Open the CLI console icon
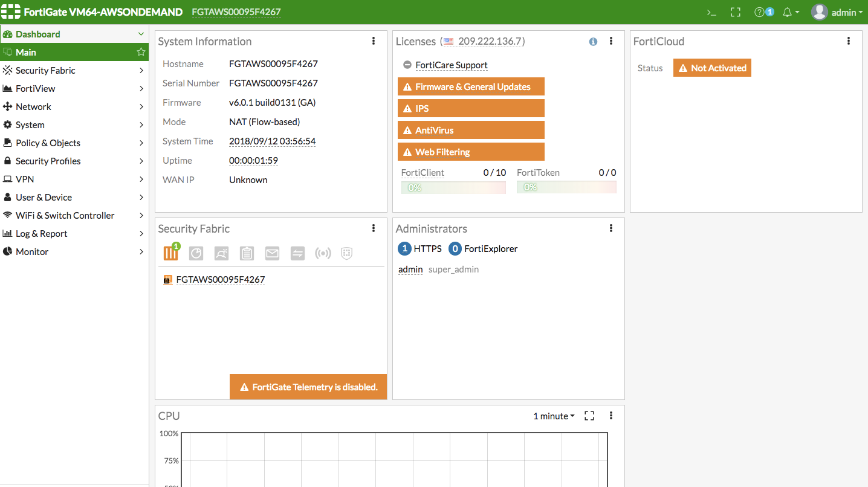868x487 pixels. (x=711, y=12)
